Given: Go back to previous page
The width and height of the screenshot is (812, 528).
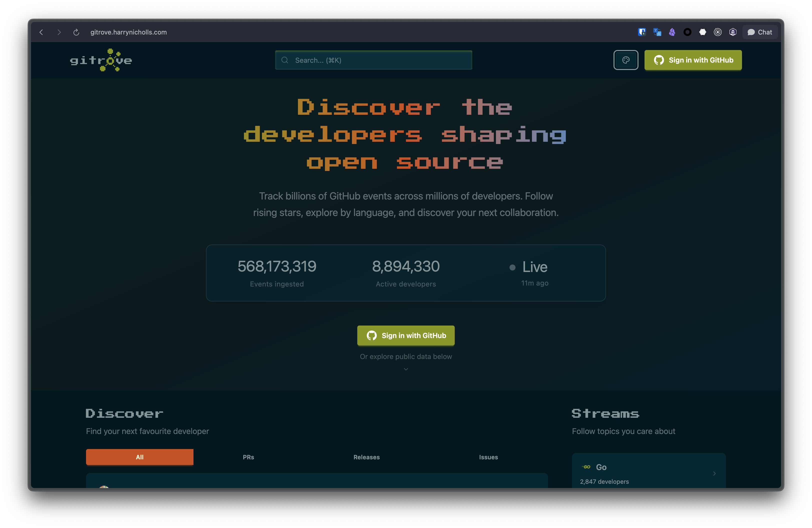Looking at the screenshot, I should click(41, 32).
